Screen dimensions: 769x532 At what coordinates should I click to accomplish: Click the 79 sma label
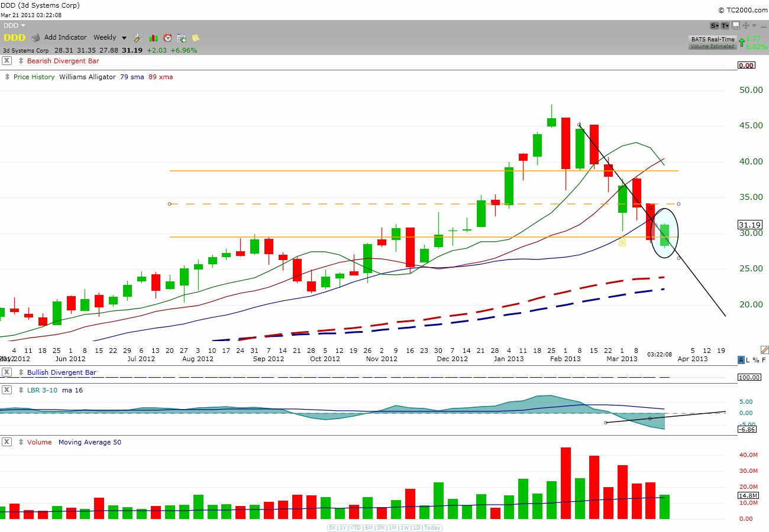133,77
